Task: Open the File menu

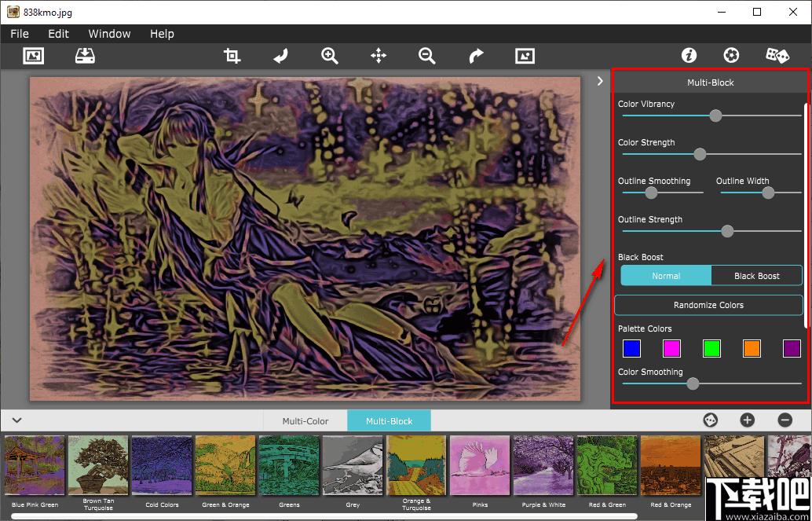Action: point(20,34)
